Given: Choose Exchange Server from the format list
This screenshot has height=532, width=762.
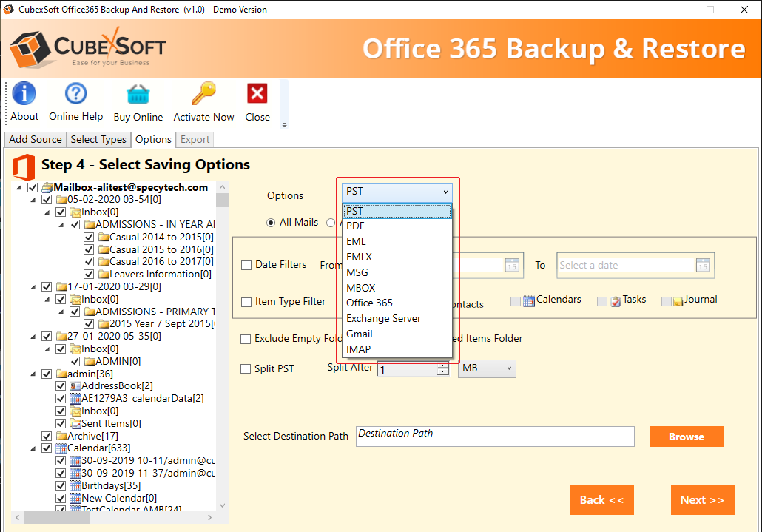Looking at the screenshot, I should (397, 319).
